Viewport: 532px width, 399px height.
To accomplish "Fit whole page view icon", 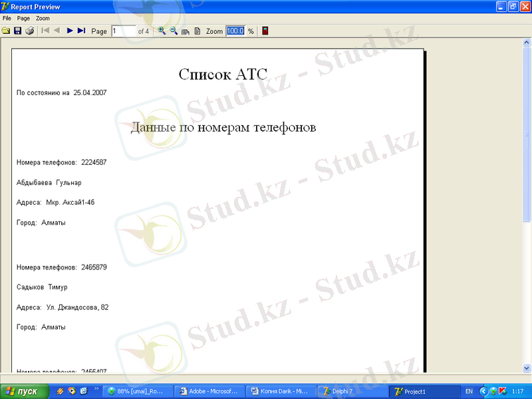I will (197, 31).
